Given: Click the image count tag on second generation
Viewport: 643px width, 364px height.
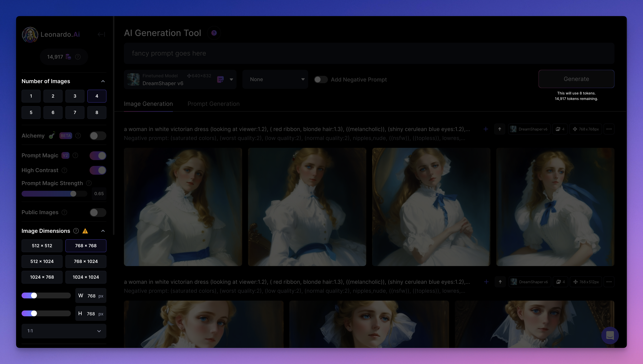Looking at the screenshot, I should (560, 282).
